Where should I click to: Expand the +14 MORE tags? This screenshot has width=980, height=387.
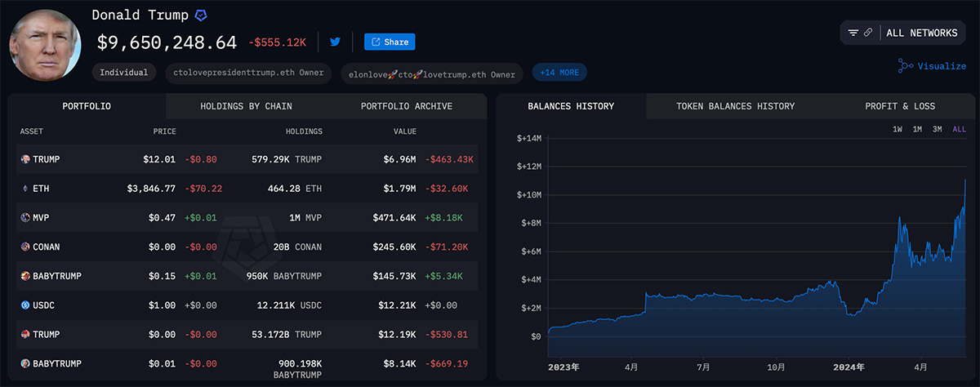click(x=559, y=73)
